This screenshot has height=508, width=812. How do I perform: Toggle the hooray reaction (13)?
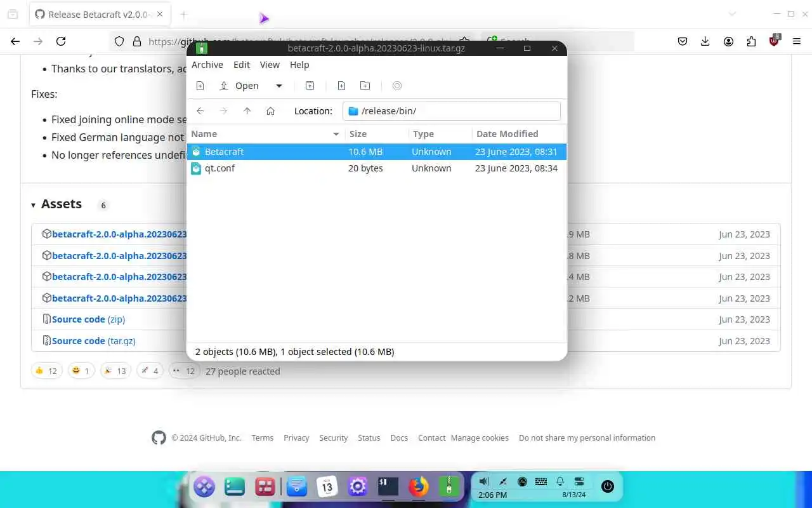click(115, 371)
